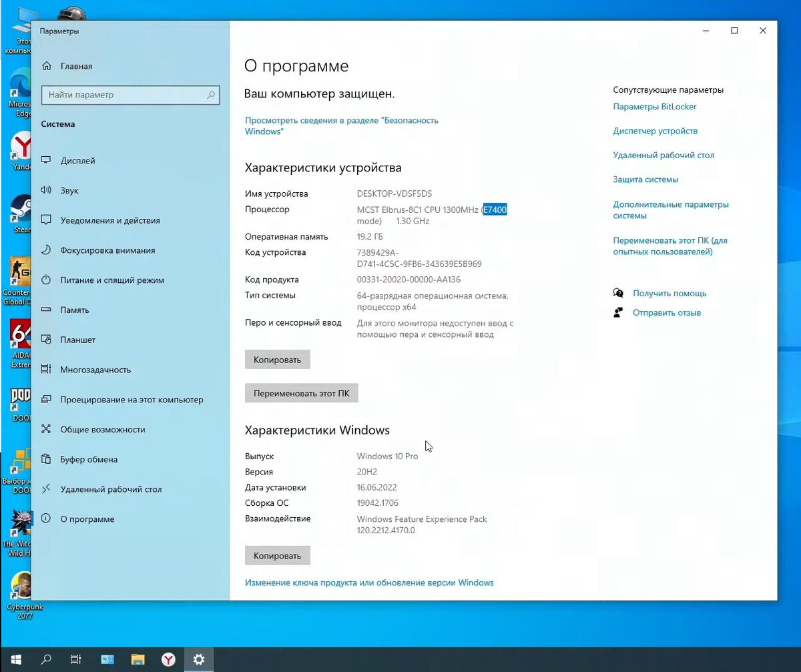The width and height of the screenshot is (801, 672).
Task: Click the Память storage icon
Action: [x=46, y=310]
